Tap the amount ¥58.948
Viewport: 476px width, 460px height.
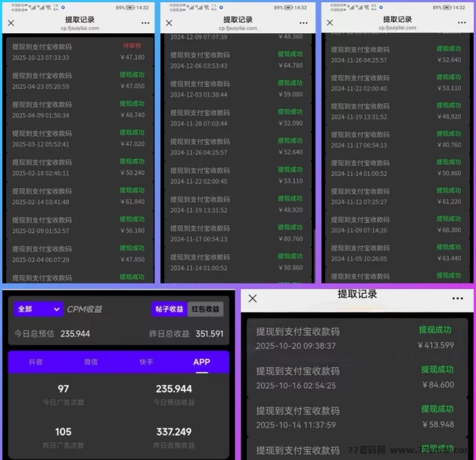click(438, 425)
